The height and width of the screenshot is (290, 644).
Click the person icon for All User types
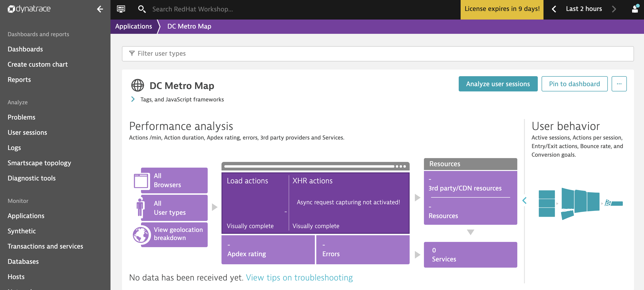click(140, 207)
